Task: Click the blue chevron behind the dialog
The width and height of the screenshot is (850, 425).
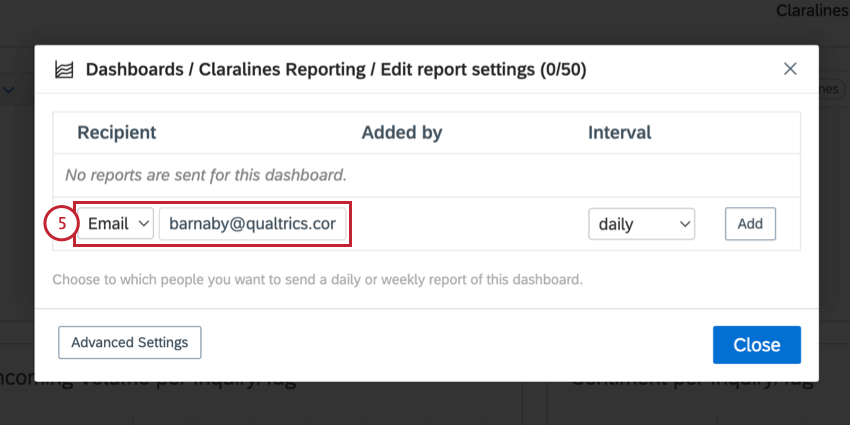Action: 8,91
